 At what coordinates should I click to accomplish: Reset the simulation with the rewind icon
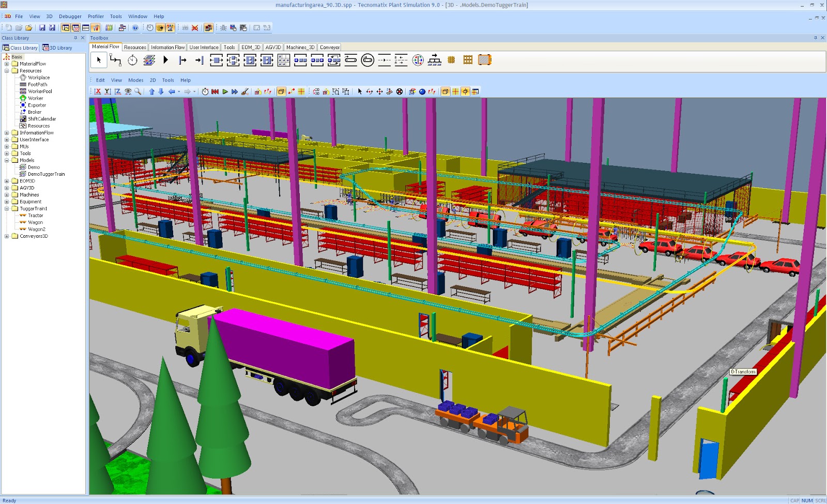click(215, 91)
